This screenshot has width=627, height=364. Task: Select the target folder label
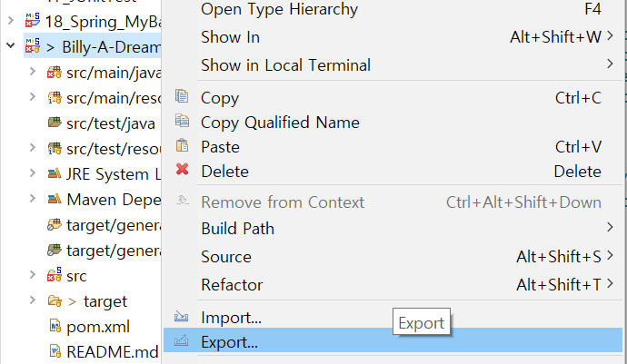pos(105,301)
